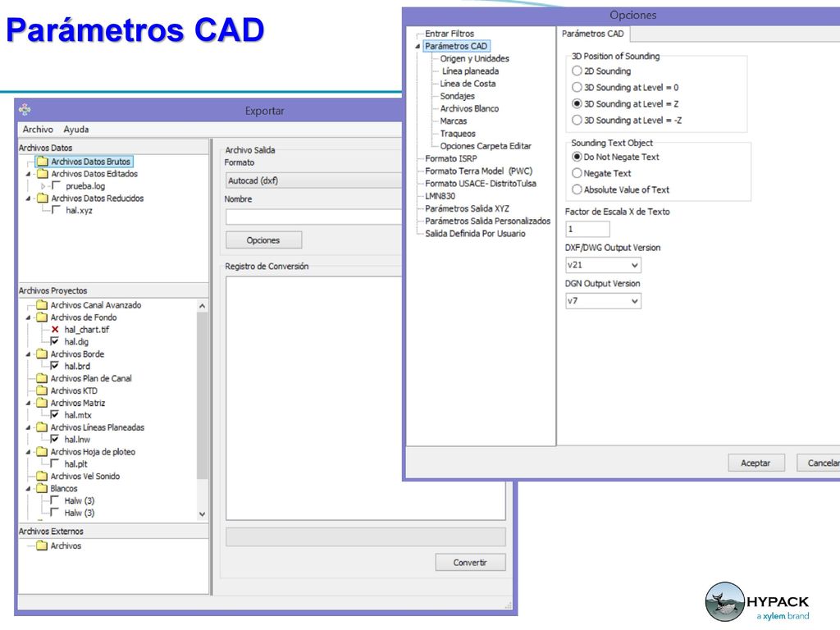The width and height of the screenshot is (840, 630).
Task: Click the Exportar window app icon
Action: pos(25,110)
